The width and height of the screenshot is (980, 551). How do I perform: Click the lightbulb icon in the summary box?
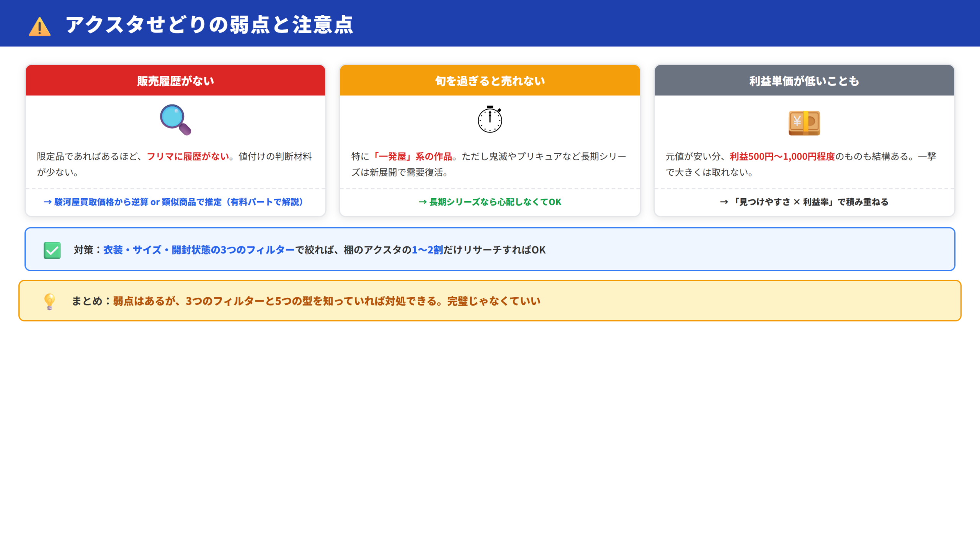click(x=50, y=301)
